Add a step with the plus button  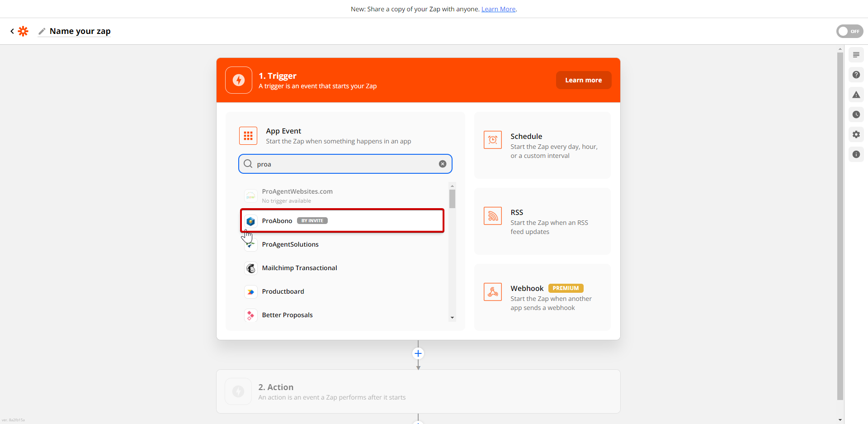(x=418, y=353)
